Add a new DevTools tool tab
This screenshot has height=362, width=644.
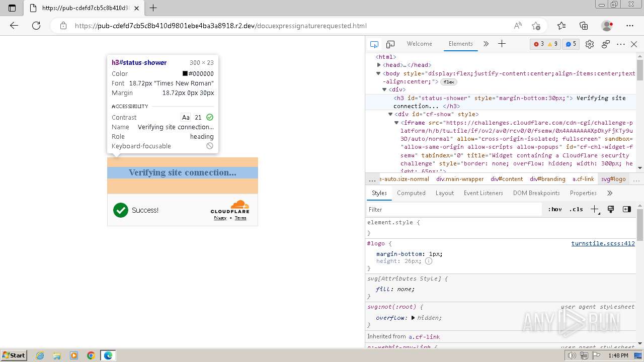tap(502, 44)
